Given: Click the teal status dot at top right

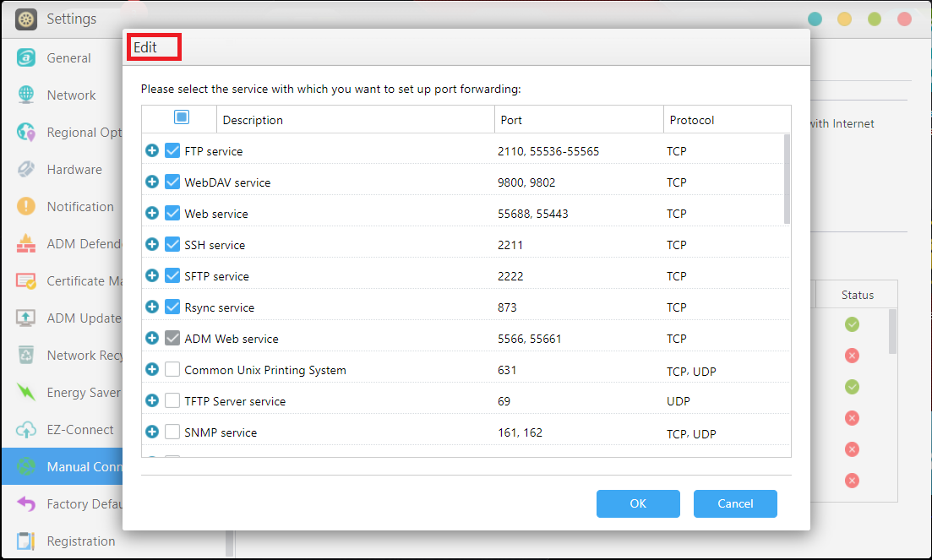Looking at the screenshot, I should point(815,19).
